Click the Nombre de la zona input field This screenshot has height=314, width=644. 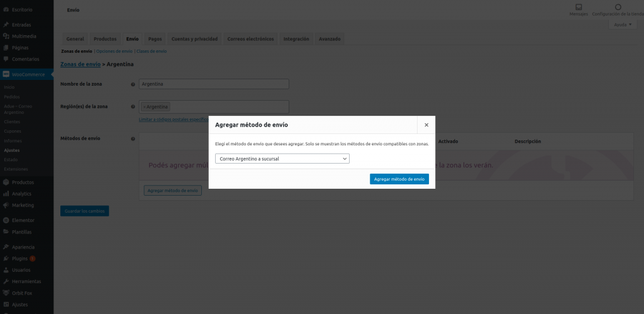coord(214,84)
